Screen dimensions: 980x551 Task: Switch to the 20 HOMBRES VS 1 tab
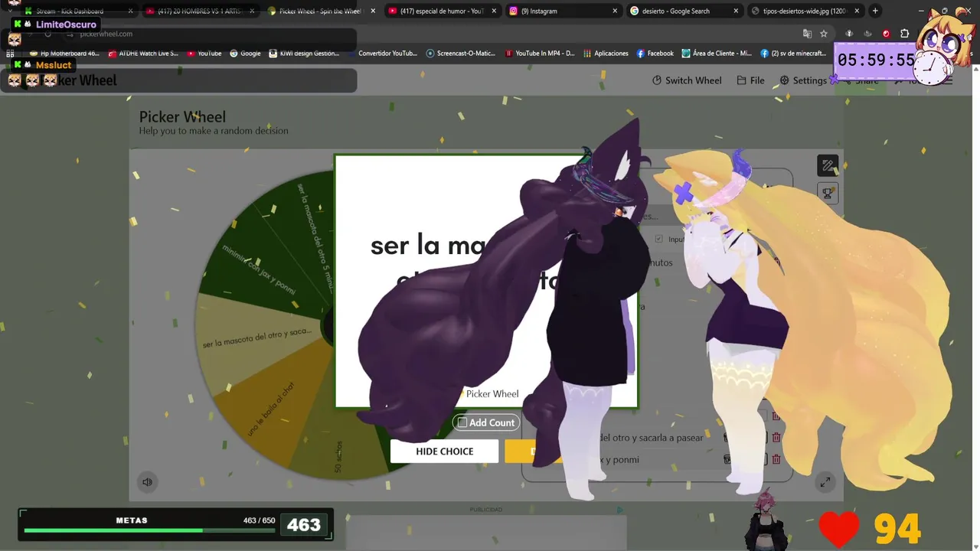pos(199,11)
